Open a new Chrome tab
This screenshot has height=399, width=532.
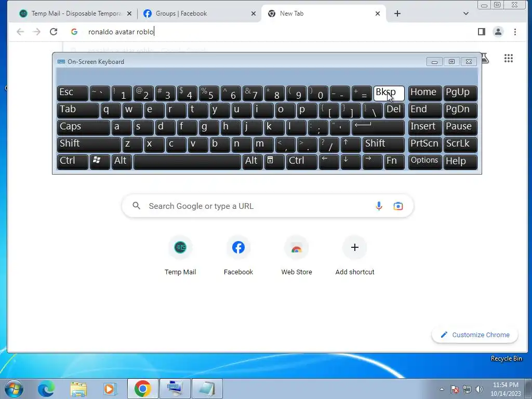[x=397, y=14]
